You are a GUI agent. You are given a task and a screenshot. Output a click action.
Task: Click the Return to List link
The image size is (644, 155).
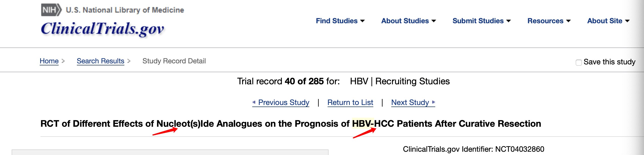coord(350,102)
